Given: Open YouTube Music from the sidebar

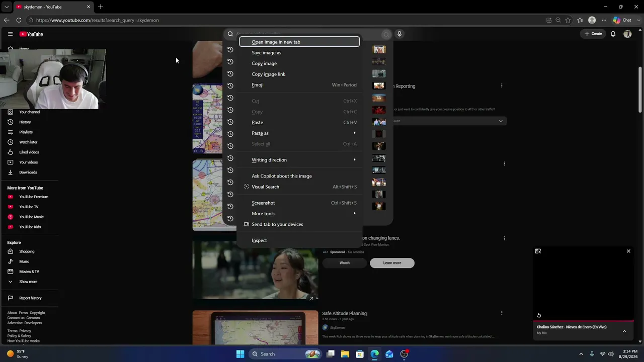Looking at the screenshot, I should click(x=31, y=217).
